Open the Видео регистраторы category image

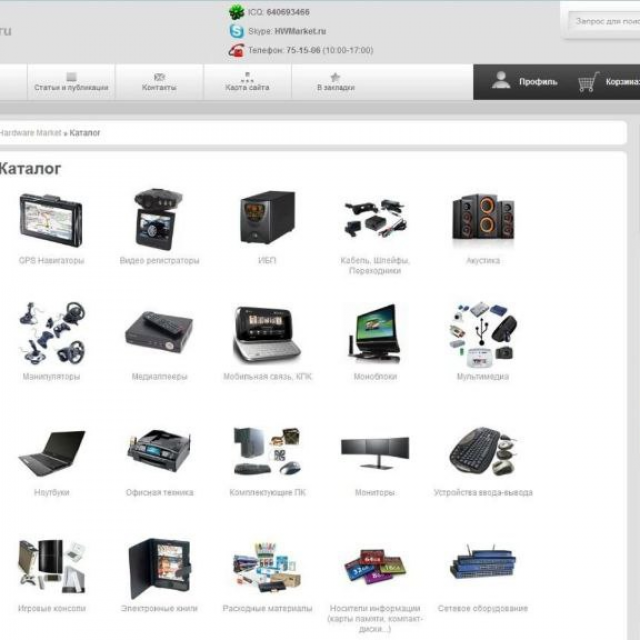[x=159, y=219]
